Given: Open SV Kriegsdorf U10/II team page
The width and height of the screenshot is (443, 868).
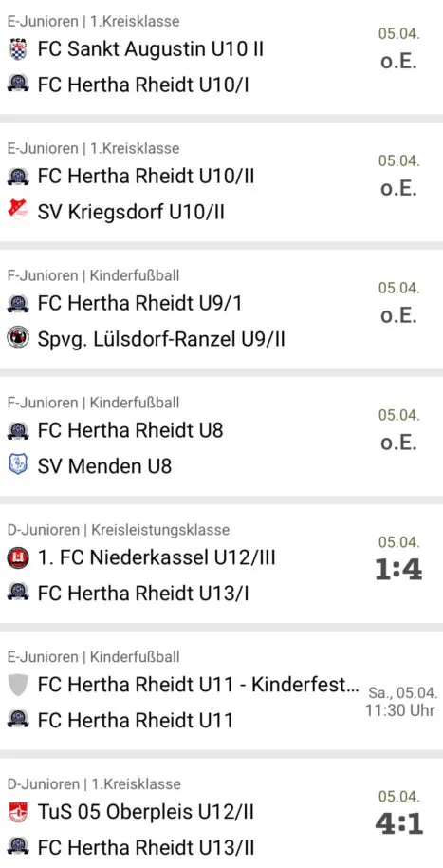Looking at the screenshot, I should tap(131, 212).
